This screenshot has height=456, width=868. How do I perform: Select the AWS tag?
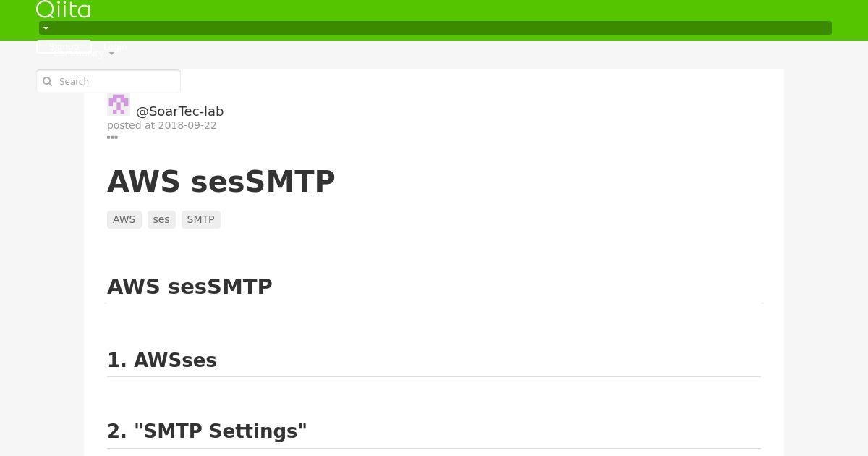(x=124, y=219)
